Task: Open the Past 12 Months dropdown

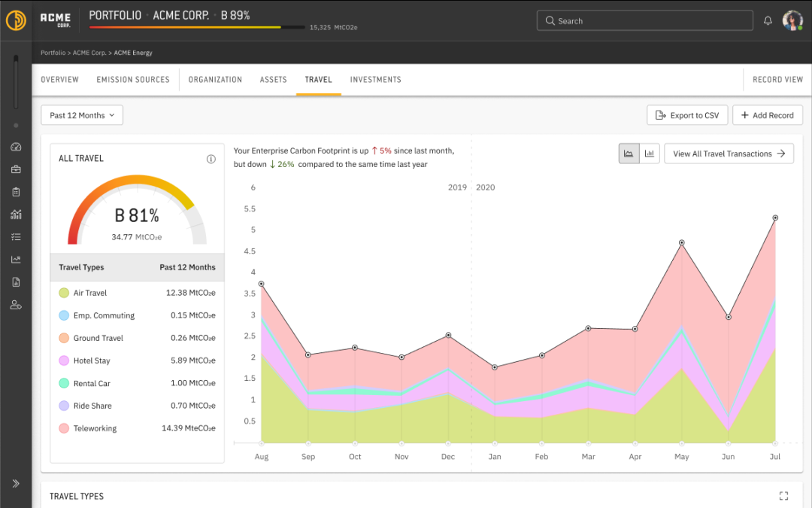Action: [82, 115]
